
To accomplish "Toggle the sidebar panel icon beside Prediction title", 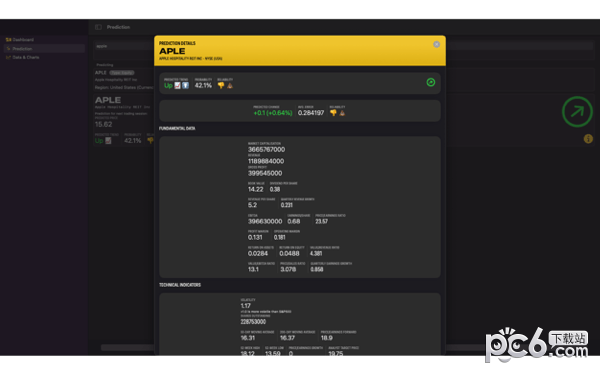I will point(98,27).
